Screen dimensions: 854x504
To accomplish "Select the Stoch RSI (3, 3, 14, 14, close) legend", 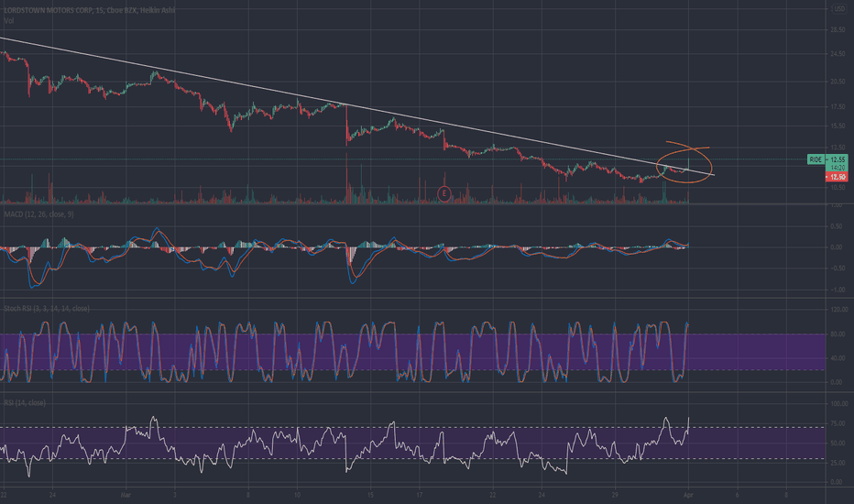I will pos(47,309).
